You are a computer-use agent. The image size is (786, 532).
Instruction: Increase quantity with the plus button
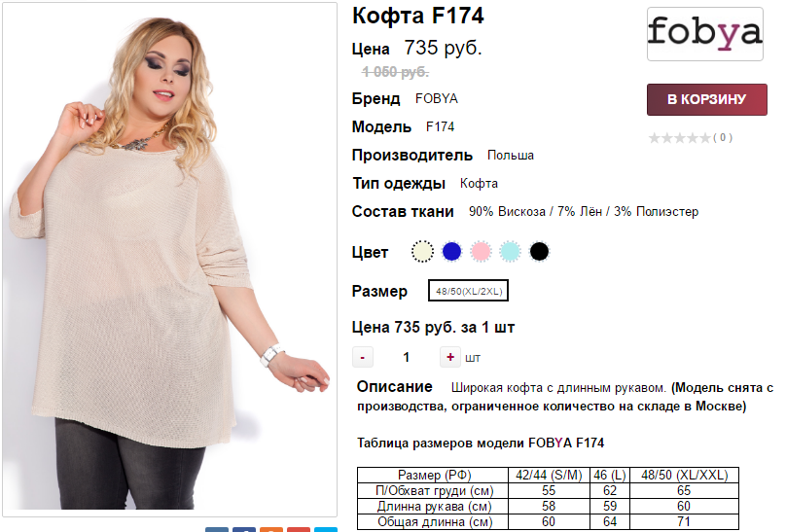(450, 357)
